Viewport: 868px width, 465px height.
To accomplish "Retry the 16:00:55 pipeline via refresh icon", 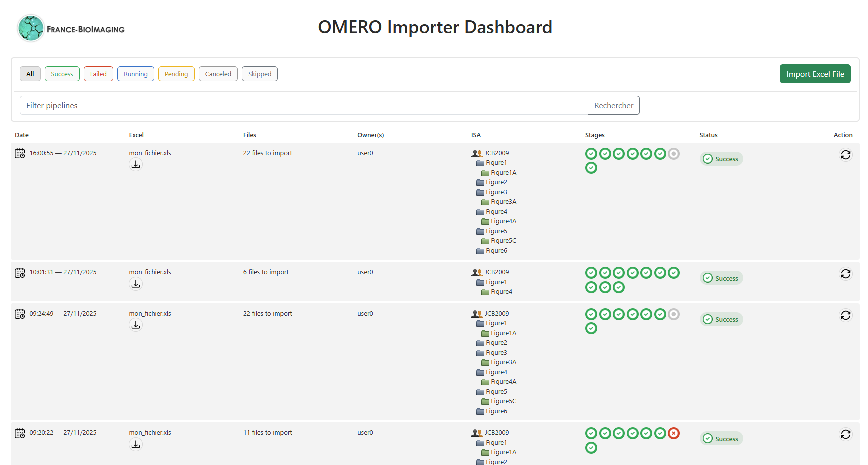I will [845, 155].
